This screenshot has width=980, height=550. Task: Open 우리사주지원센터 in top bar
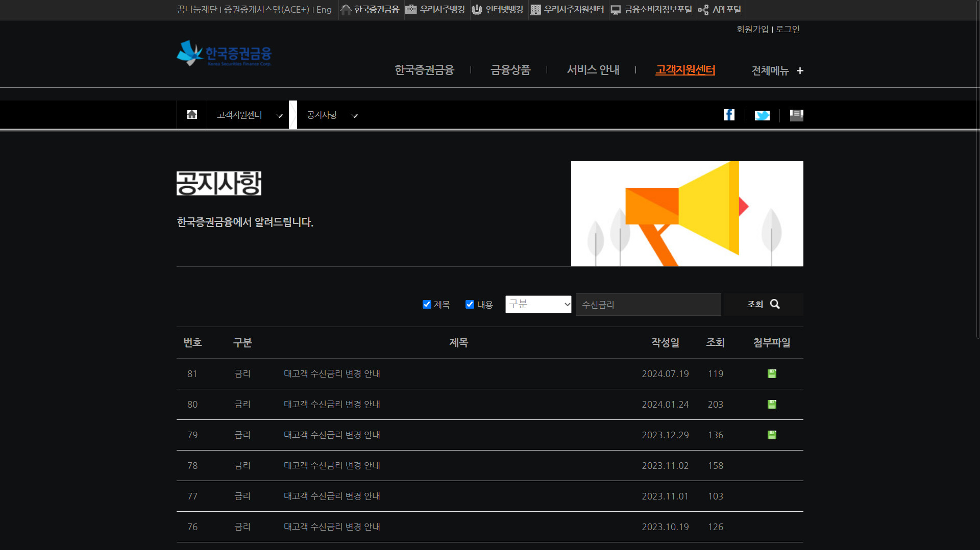(x=567, y=10)
